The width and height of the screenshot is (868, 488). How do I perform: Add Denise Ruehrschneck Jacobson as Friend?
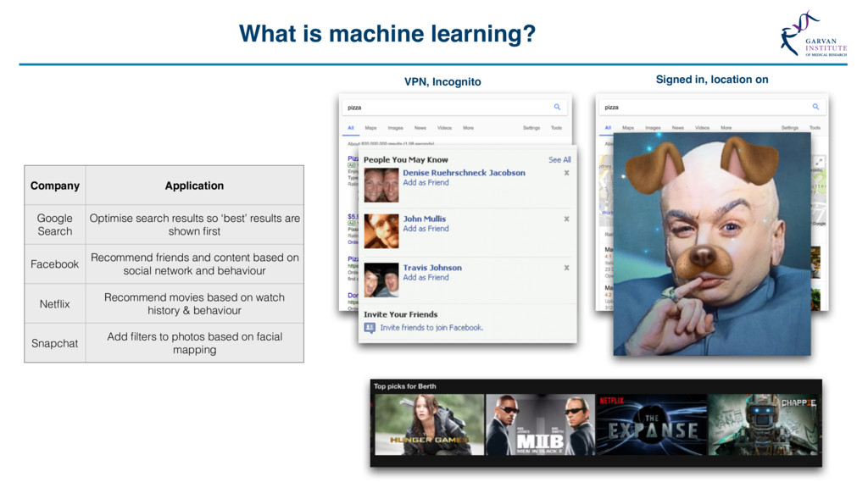(426, 183)
